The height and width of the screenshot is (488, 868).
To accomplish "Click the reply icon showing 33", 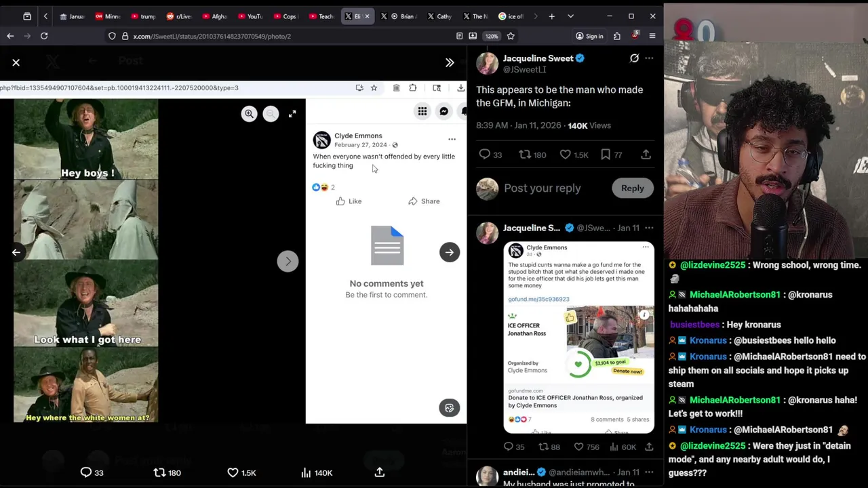I will pyautogui.click(x=490, y=155).
